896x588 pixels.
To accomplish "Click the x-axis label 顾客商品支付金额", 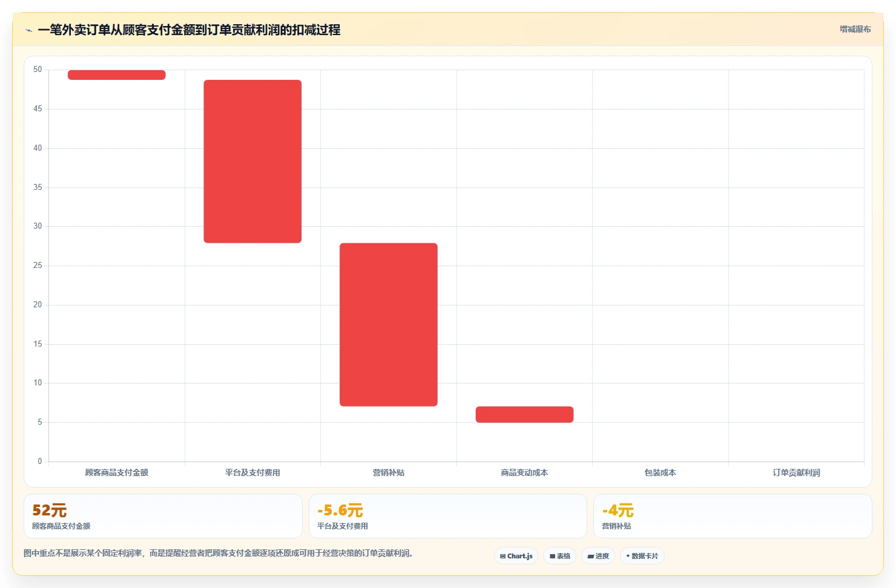I will (117, 472).
